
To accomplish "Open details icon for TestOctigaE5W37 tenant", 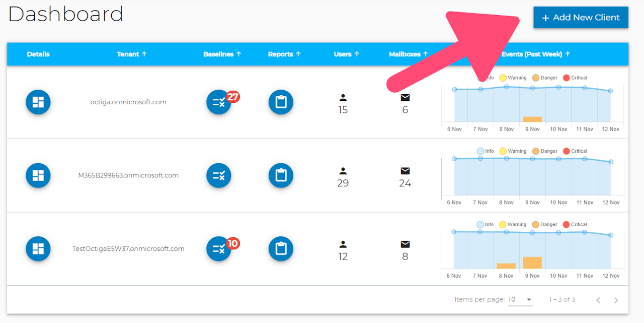I will (x=38, y=249).
